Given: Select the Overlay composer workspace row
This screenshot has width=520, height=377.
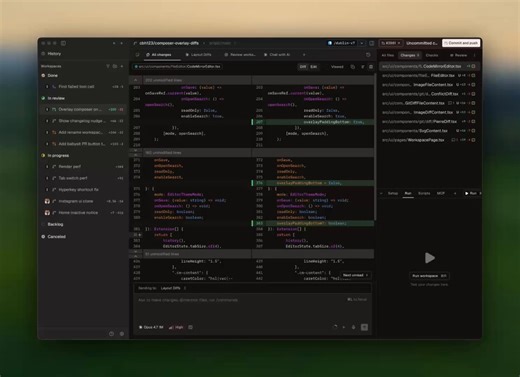Looking at the screenshot, I should (83, 109).
